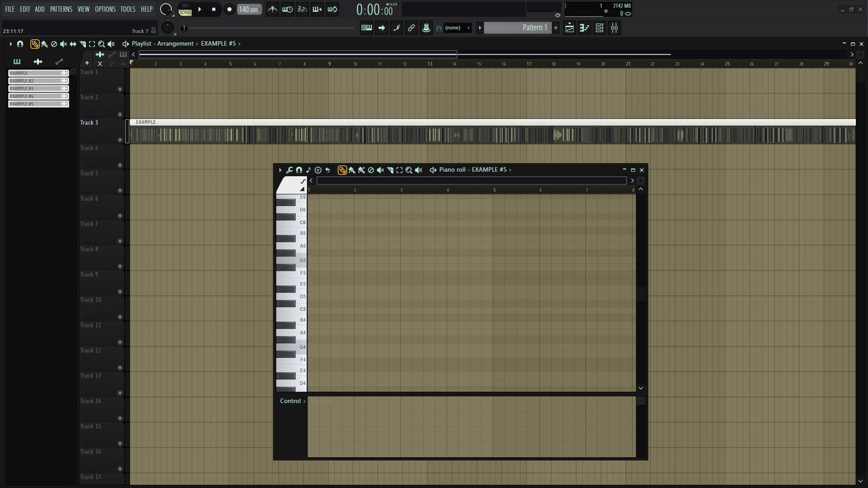Click the Metronome icon
The image size is (868, 488).
pos(272,9)
